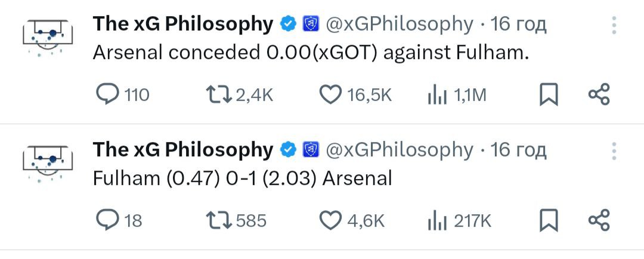Image resolution: width=644 pixels, height=259 pixels.
Task: Open more options for the second tweet
Action: pos(614,152)
